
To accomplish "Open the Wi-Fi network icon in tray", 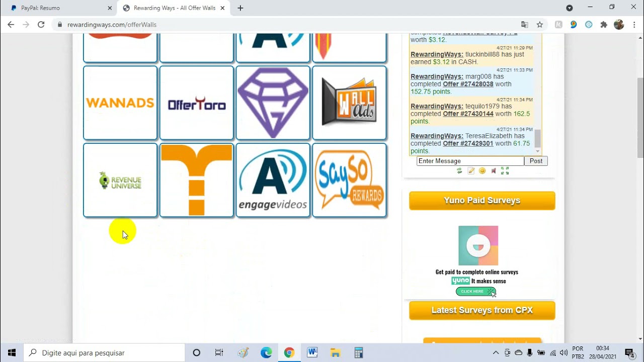I will coord(553,352).
